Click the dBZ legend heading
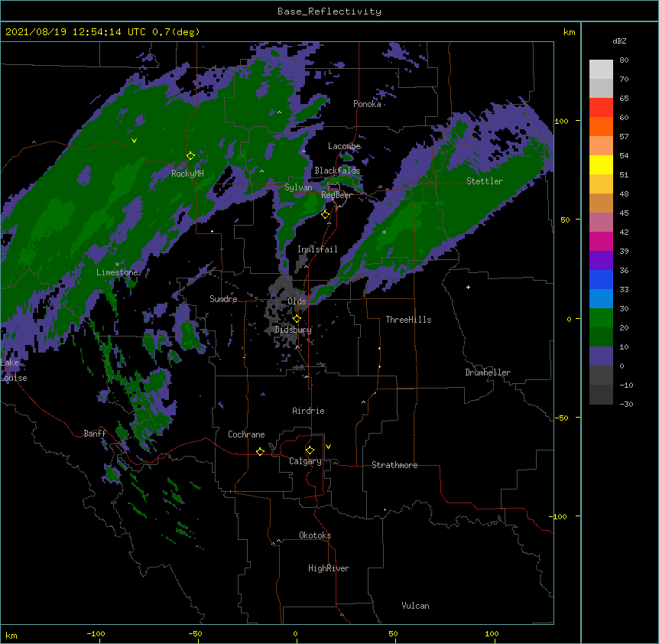 pyautogui.click(x=619, y=41)
